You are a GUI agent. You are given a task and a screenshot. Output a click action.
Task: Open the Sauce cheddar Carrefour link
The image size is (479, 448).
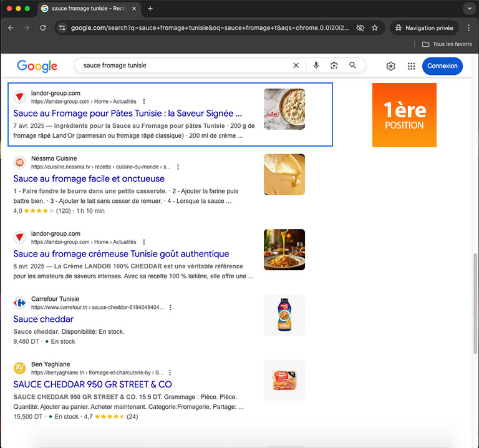point(44,319)
